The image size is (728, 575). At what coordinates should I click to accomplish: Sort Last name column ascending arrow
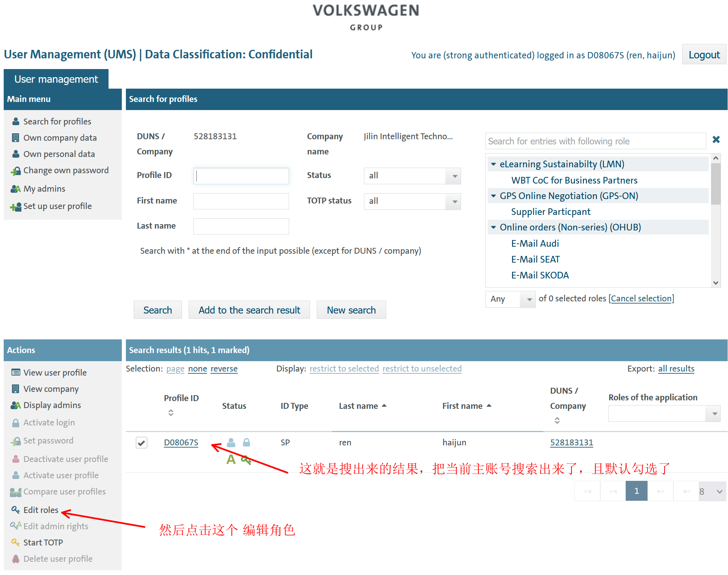pyautogui.click(x=384, y=405)
